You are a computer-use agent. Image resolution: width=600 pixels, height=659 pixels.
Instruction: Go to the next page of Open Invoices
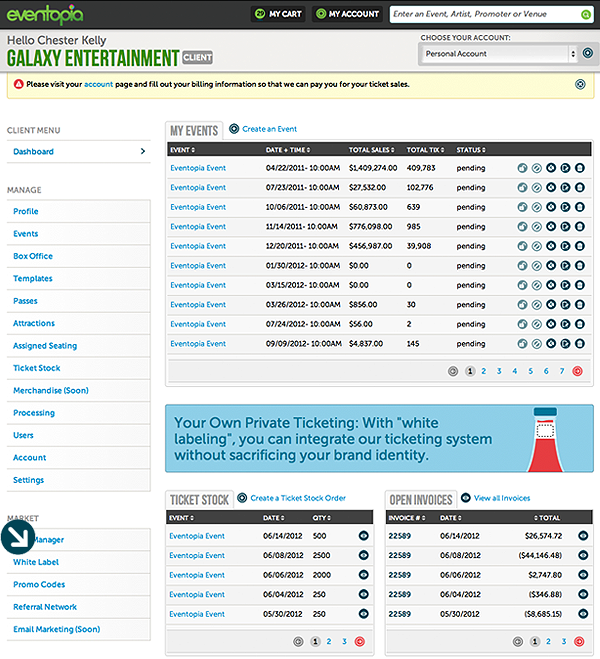tap(579, 642)
